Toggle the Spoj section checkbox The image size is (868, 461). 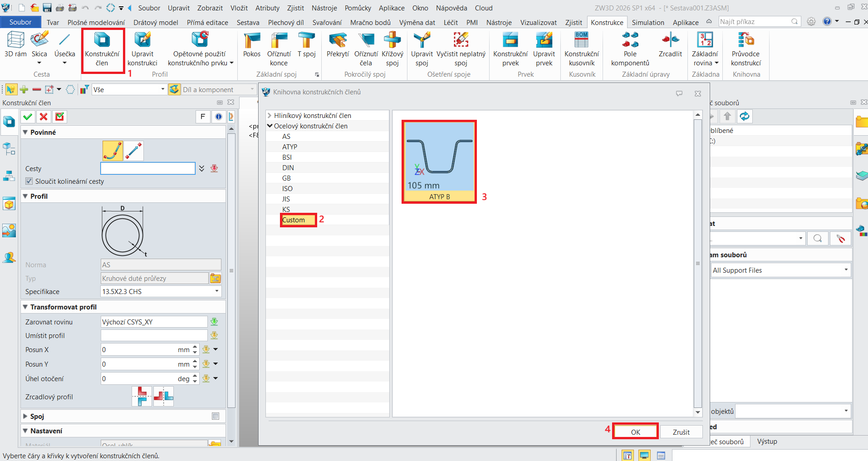tap(216, 416)
